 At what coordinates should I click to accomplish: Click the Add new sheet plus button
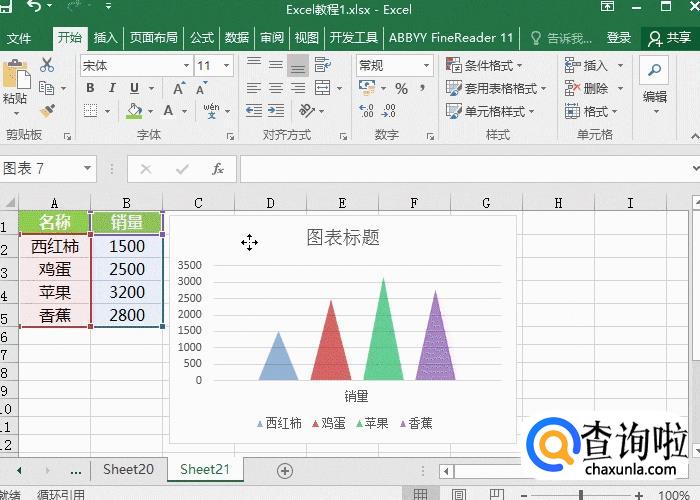point(285,470)
